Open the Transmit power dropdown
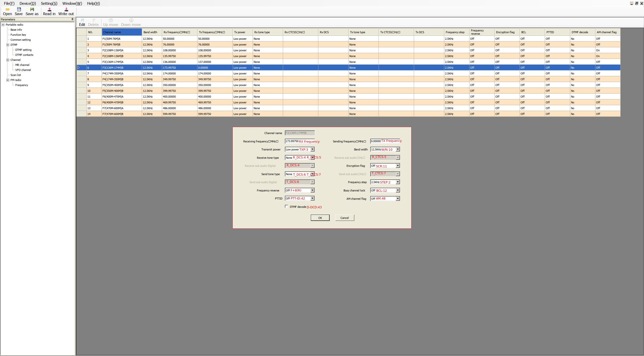Image resolution: width=644 pixels, height=356 pixels. coord(312,149)
